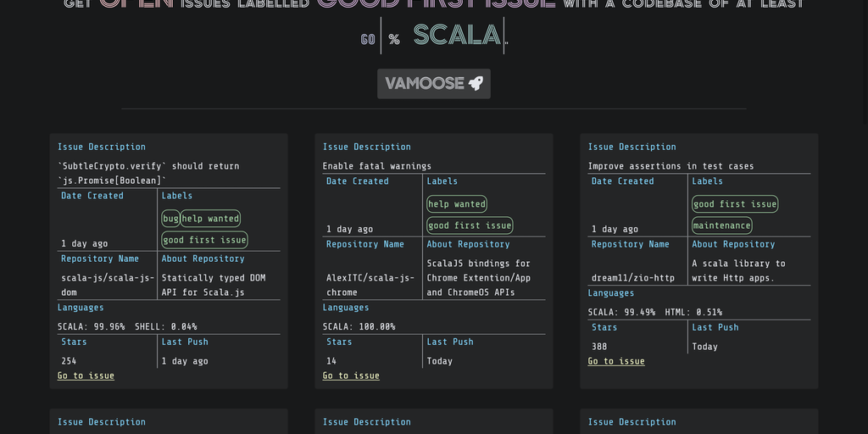868x434 pixels.
Task: Click the scala-js/scala-js-dom repository name
Action: (x=108, y=285)
